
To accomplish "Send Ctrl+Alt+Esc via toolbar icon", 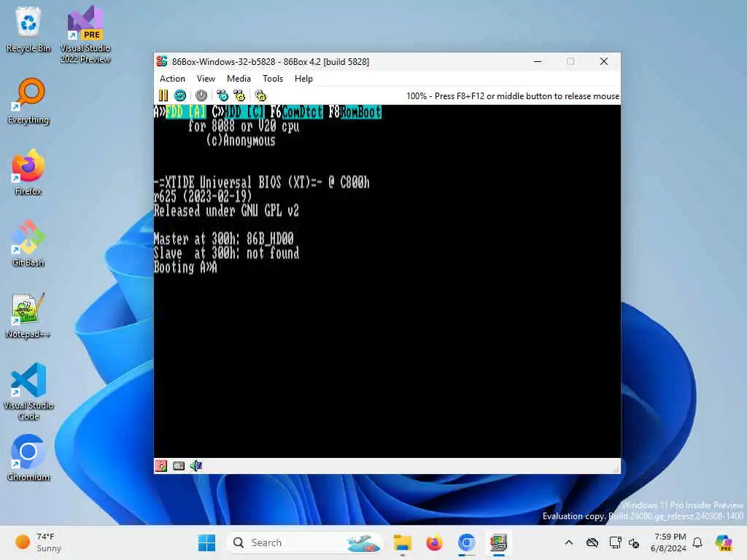I will click(239, 96).
